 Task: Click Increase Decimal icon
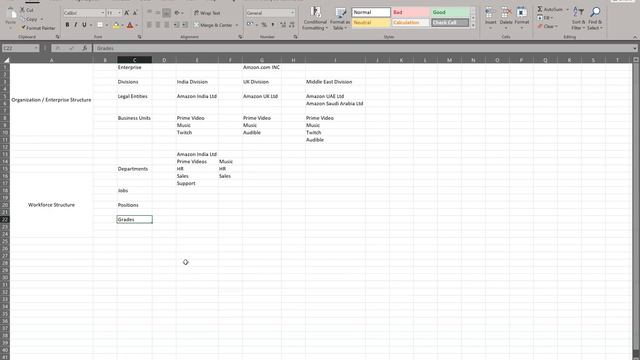click(283, 25)
